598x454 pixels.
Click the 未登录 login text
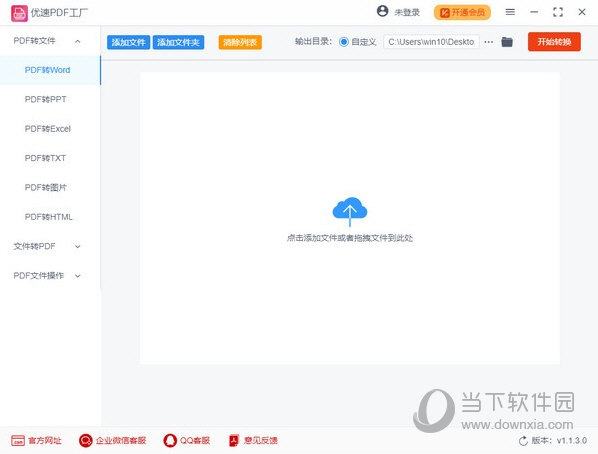(407, 13)
